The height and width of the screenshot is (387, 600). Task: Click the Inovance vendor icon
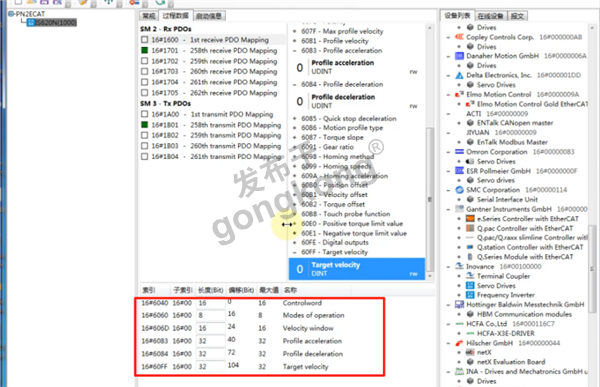459,266
